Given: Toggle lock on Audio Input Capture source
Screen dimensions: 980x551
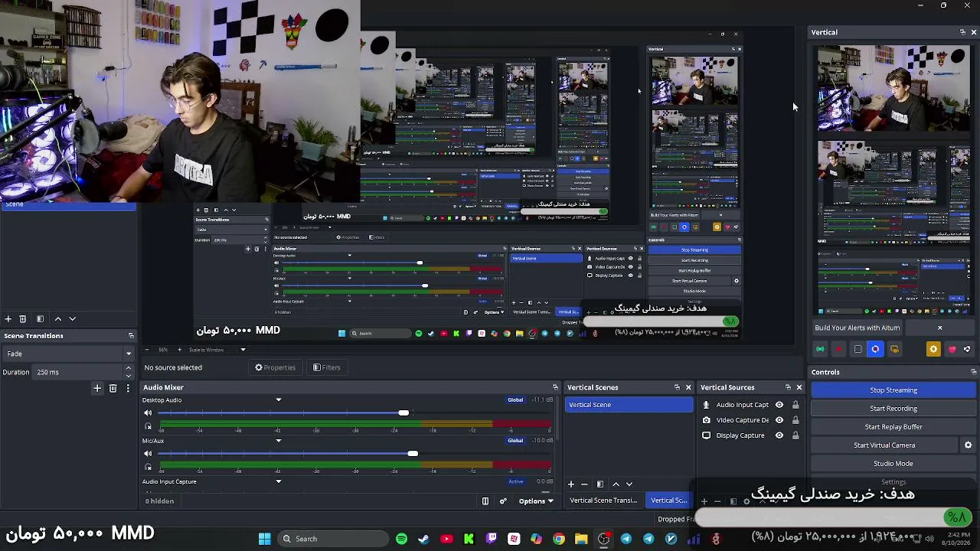Looking at the screenshot, I should pos(795,405).
